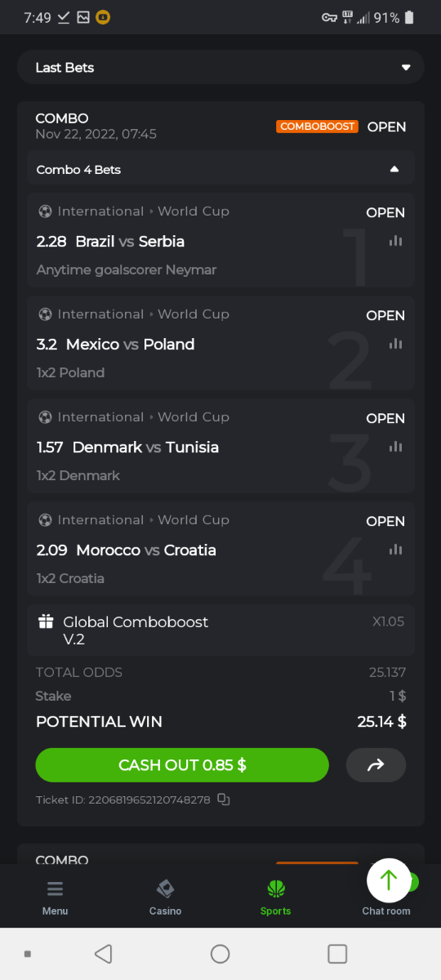Image resolution: width=441 pixels, height=980 pixels.
Task: Select the Sports tab
Action: tap(276, 897)
